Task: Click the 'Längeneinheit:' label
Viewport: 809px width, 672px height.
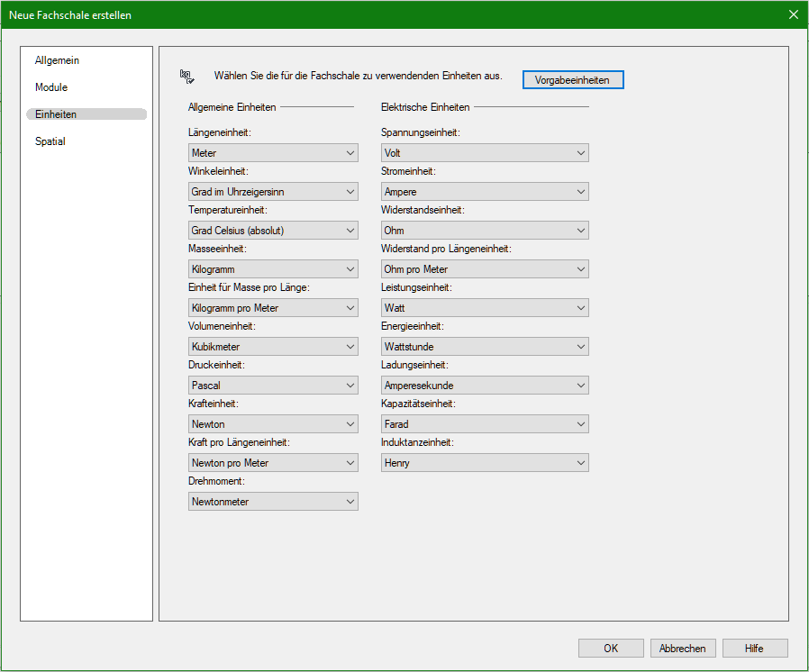Action: 219,132
